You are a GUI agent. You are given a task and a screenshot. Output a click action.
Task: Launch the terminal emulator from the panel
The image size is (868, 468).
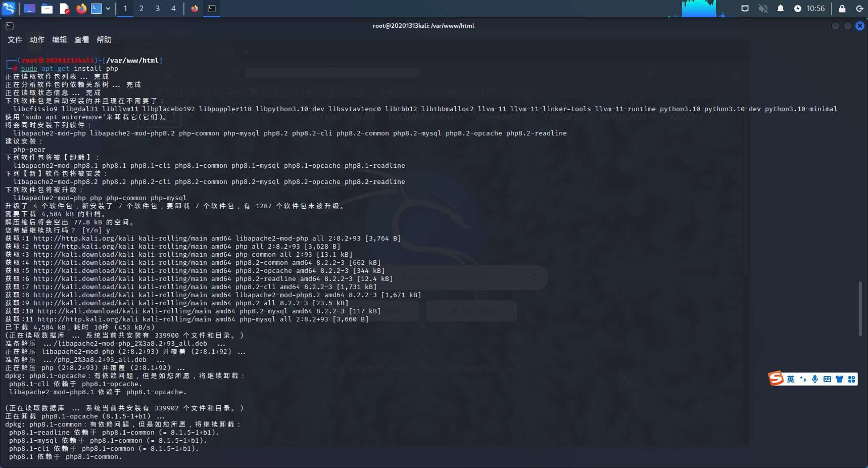(97, 9)
